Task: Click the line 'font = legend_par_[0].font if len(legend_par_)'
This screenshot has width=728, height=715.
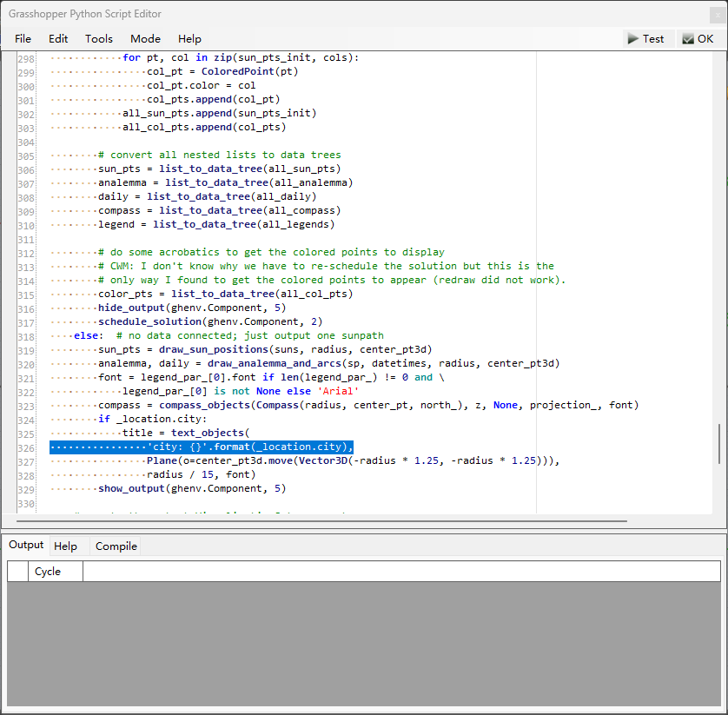Action: 271,378
